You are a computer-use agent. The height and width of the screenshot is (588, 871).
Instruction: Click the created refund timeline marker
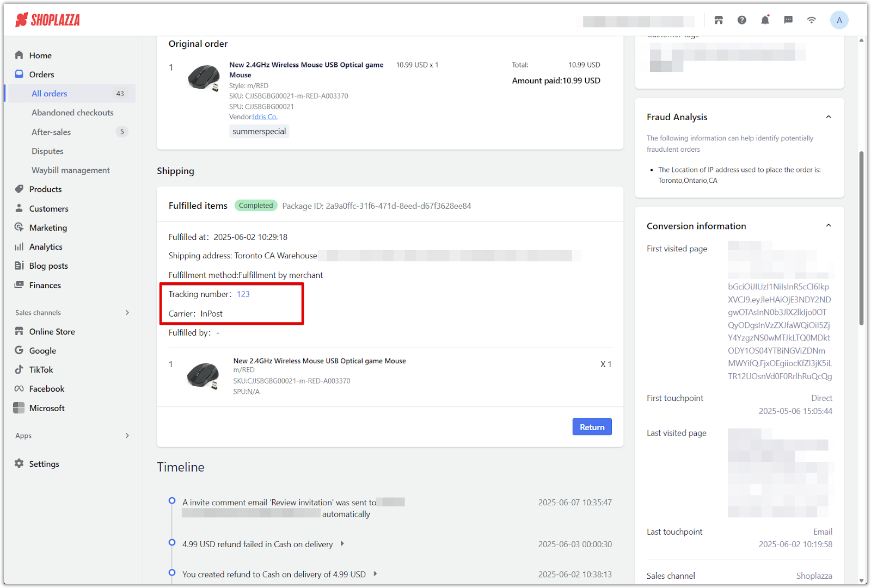coord(172,572)
